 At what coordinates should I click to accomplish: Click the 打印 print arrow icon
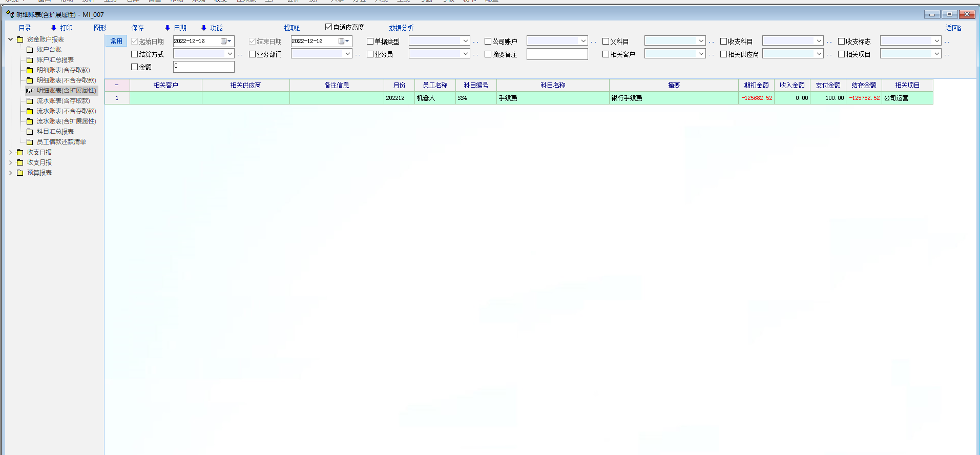tap(53, 28)
